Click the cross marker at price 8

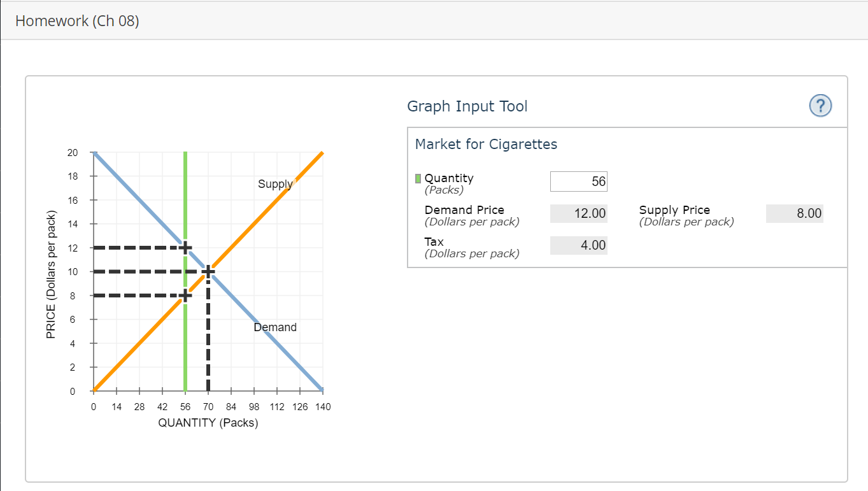pos(185,295)
